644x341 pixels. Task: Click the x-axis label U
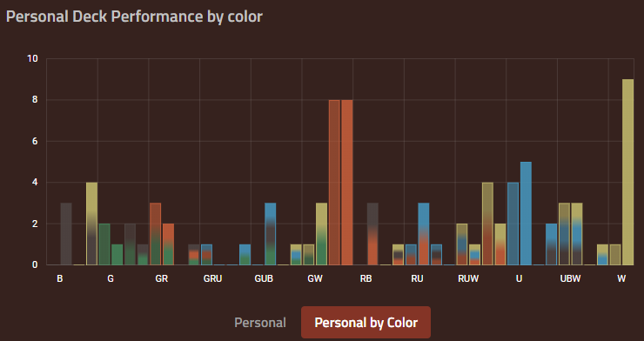click(x=520, y=278)
